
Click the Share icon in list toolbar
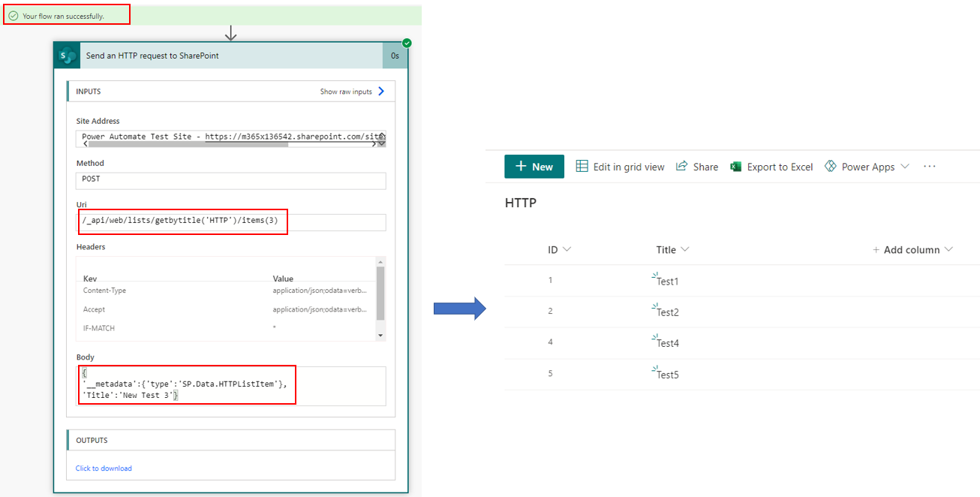click(682, 166)
